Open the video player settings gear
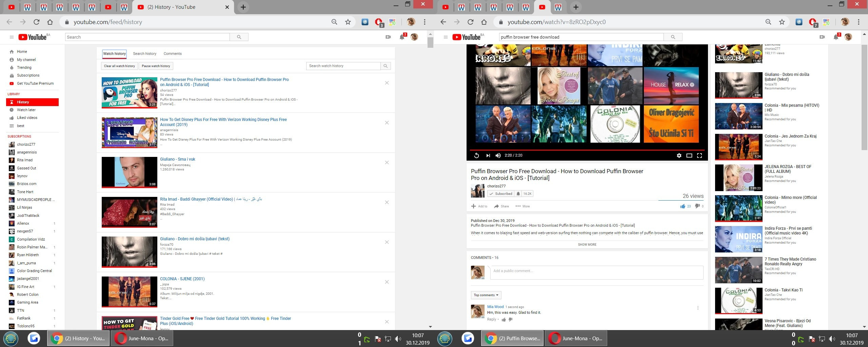This screenshot has width=868, height=347. [x=679, y=156]
